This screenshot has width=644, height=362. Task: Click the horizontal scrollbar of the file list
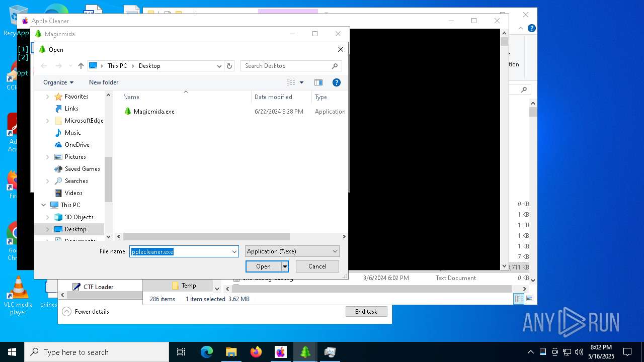(206, 236)
